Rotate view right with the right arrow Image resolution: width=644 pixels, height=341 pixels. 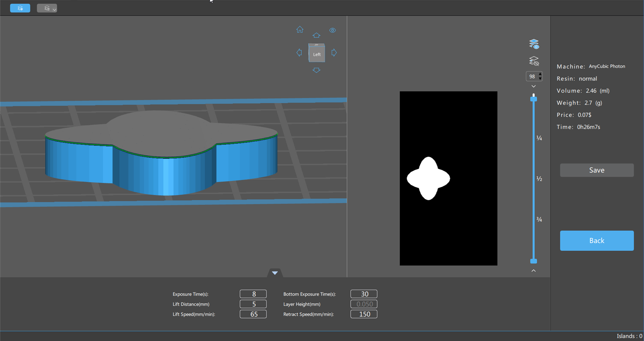tap(334, 53)
